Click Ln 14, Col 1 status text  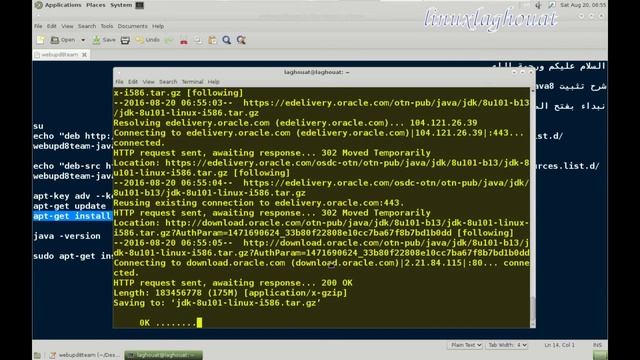coord(559,345)
